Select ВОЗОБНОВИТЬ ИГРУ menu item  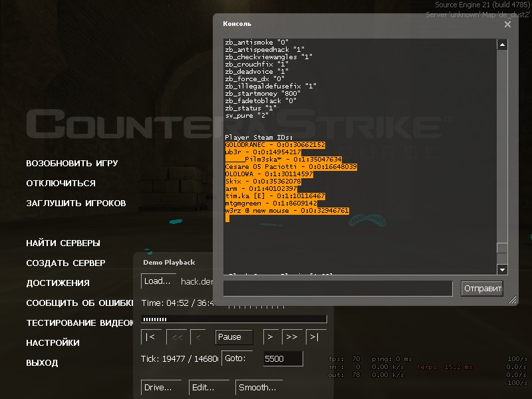tap(72, 163)
